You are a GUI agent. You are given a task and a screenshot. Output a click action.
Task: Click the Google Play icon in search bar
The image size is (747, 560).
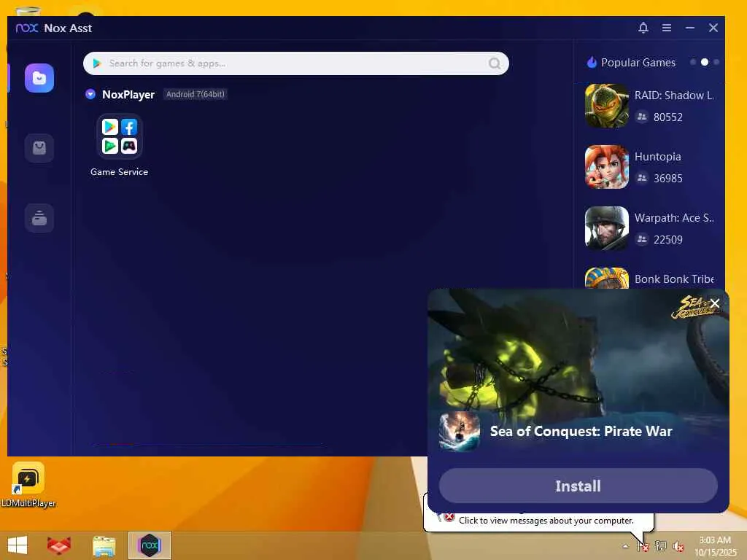(x=97, y=63)
